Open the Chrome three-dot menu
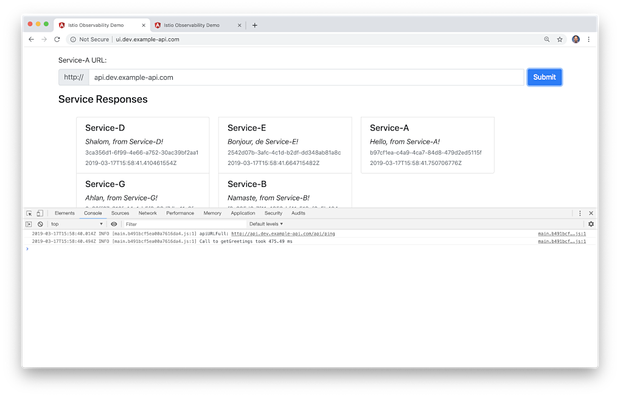 [x=588, y=39]
